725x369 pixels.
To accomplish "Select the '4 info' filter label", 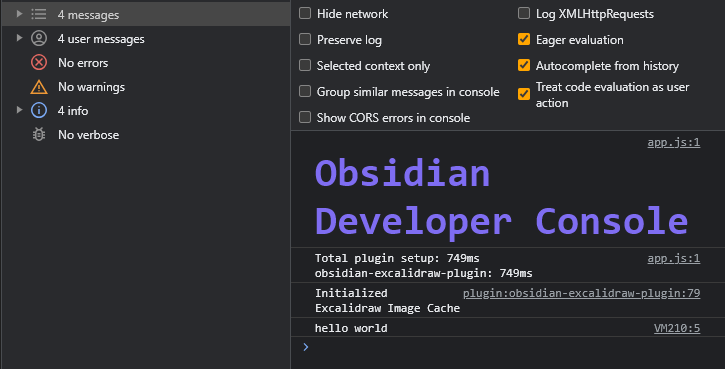I will [x=73, y=111].
